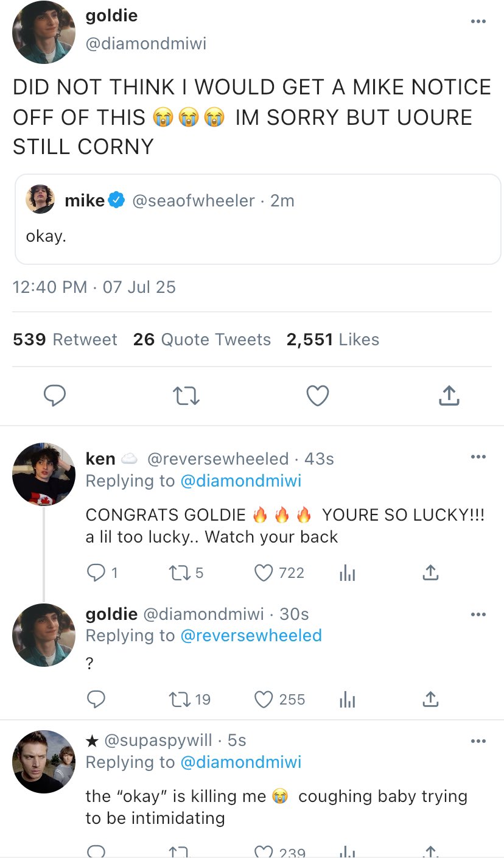Open supaspywill's profile picture
This screenshot has height=858, width=504.
tap(43, 761)
